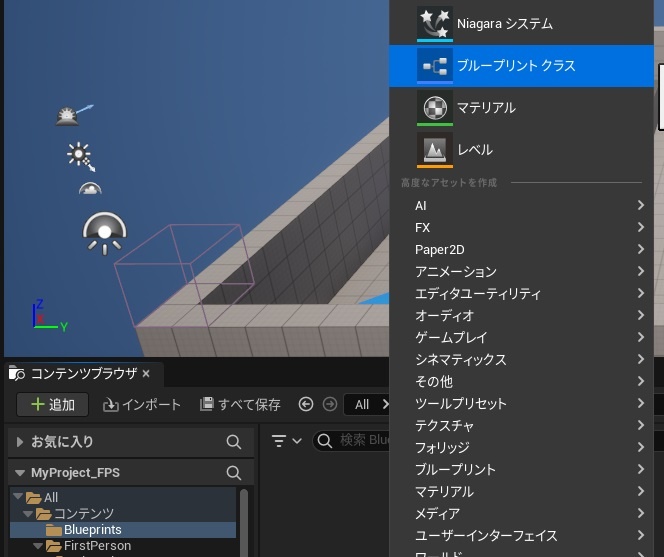Switch to the コンテンツブラウザ tab

83,373
